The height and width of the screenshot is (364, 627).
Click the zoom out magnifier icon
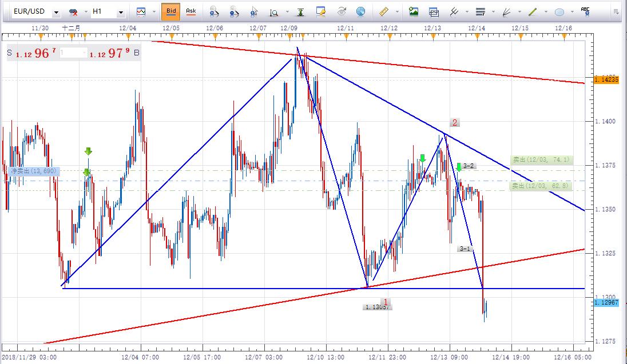(234, 12)
